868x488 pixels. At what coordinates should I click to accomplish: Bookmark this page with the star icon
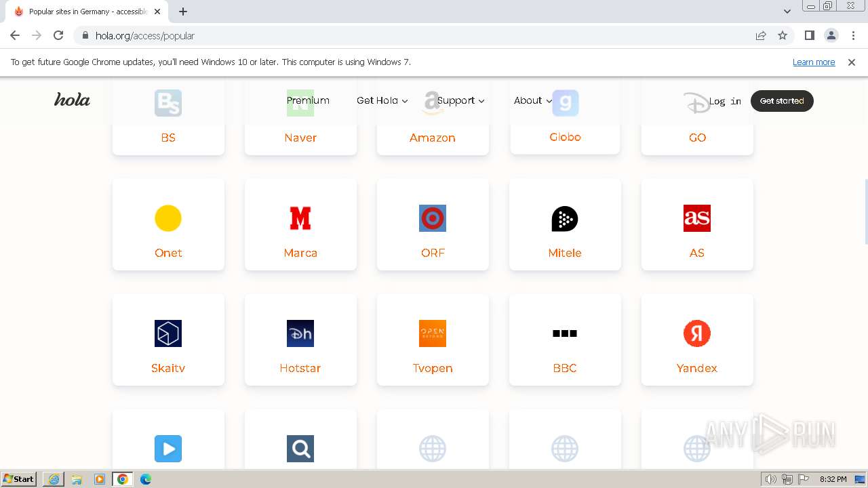(x=783, y=35)
